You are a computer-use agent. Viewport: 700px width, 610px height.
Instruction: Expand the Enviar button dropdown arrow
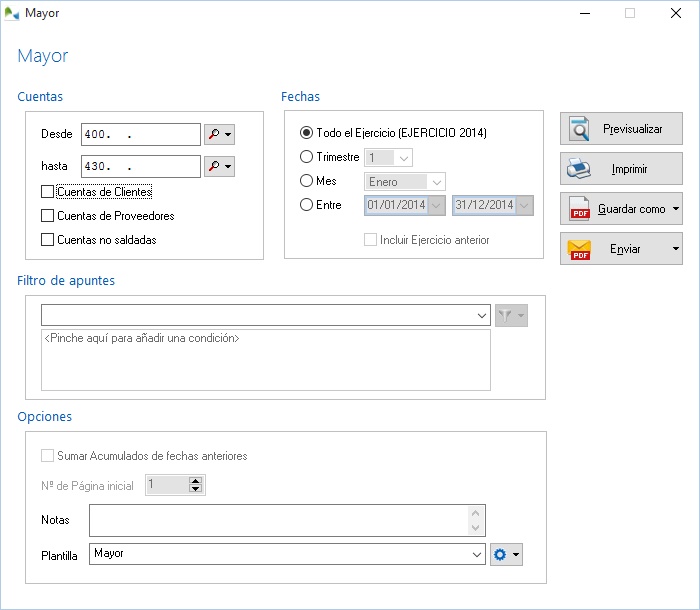[677, 249]
